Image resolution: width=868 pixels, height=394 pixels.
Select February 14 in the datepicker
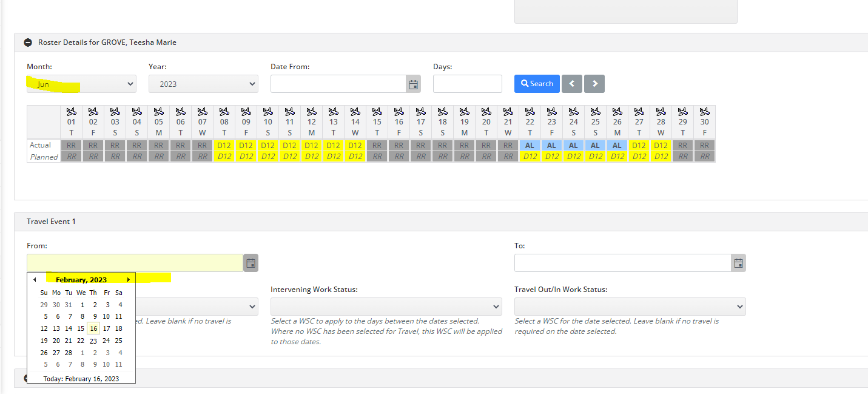(x=69, y=328)
